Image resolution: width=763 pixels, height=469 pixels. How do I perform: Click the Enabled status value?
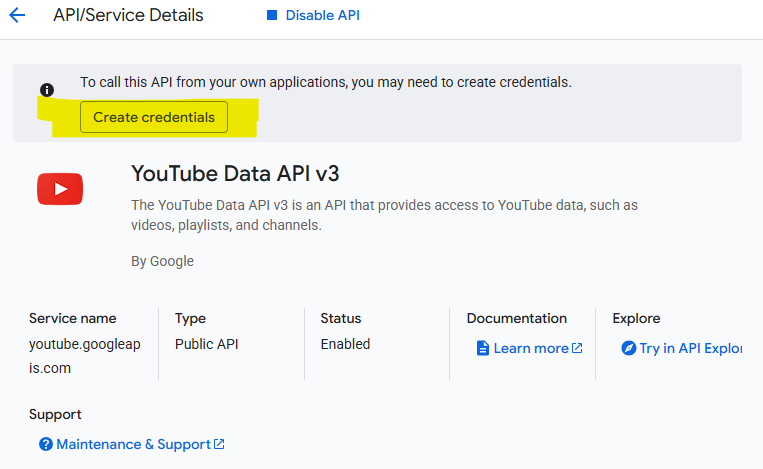(x=345, y=344)
